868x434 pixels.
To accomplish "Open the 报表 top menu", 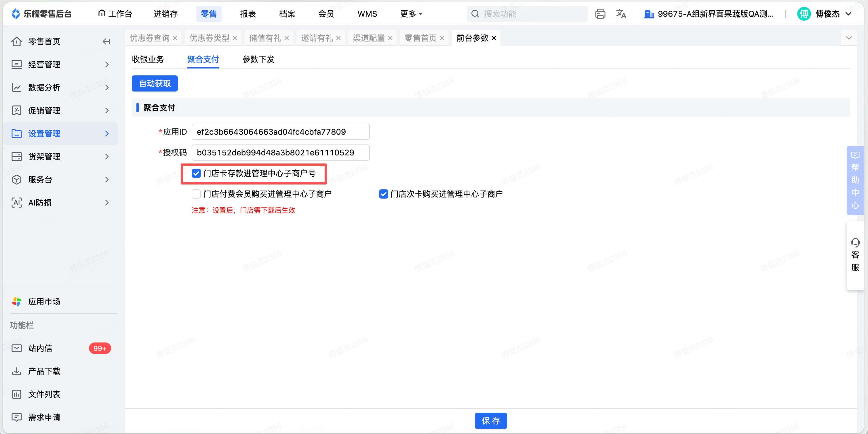I will pyautogui.click(x=248, y=14).
